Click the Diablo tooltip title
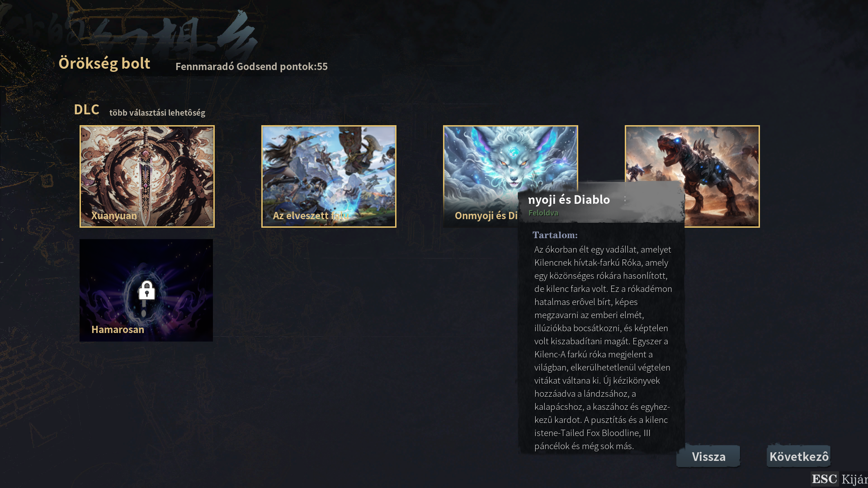The height and width of the screenshot is (488, 868). (569, 199)
